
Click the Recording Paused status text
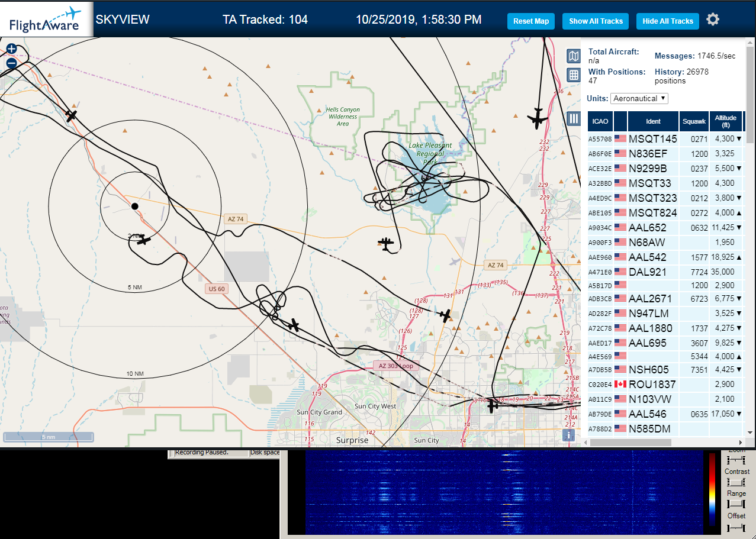pyautogui.click(x=202, y=453)
